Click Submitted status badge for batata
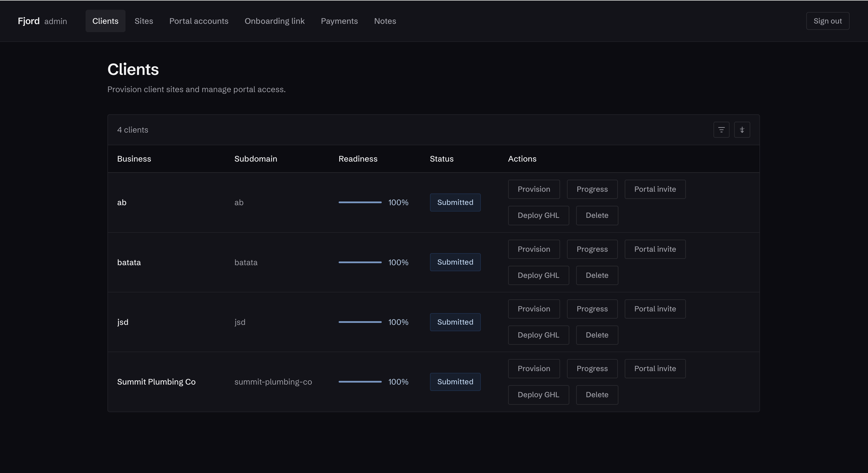 coord(455,262)
